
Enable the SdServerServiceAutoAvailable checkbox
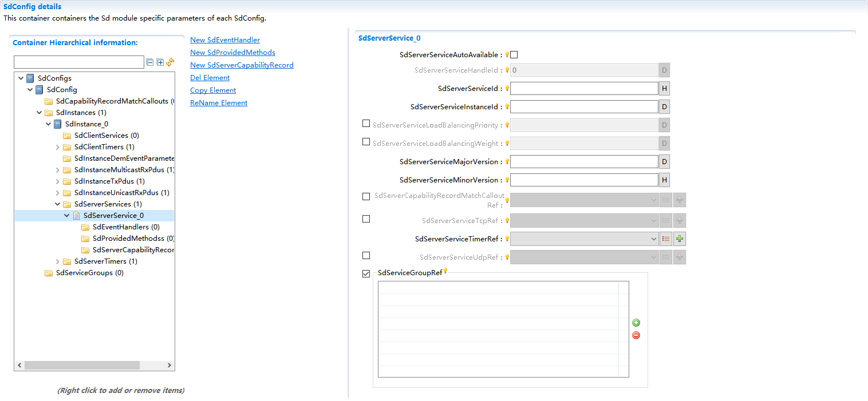[514, 55]
